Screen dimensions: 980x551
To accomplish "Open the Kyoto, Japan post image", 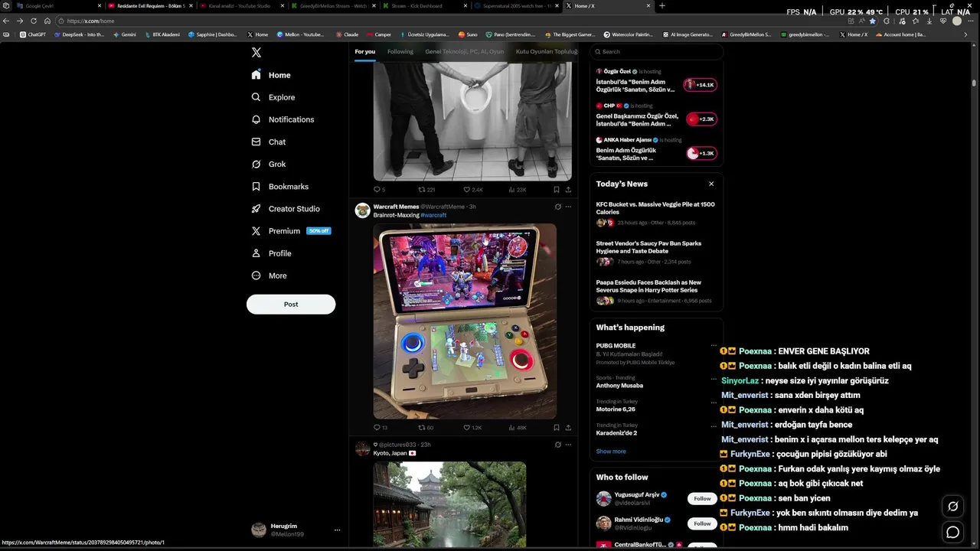I will pyautogui.click(x=449, y=505).
